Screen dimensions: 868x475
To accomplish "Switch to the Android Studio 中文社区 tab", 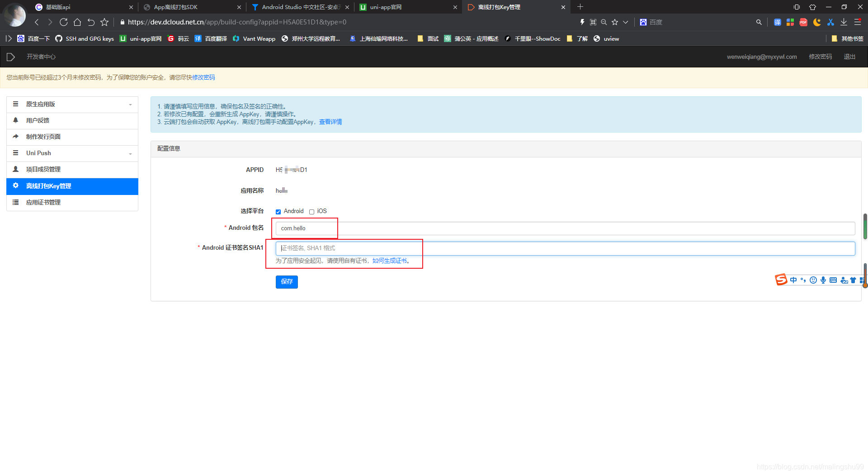I will (x=301, y=7).
